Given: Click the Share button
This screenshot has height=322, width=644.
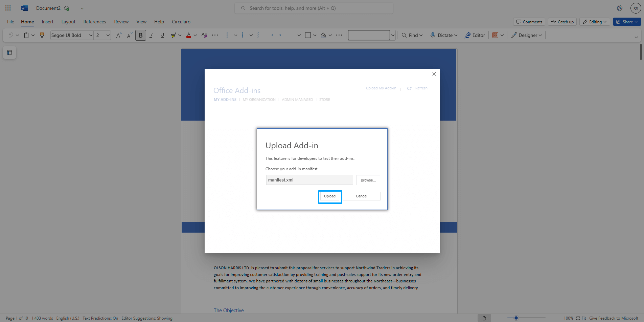Looking at the screenshot, I should pos(627,22).
